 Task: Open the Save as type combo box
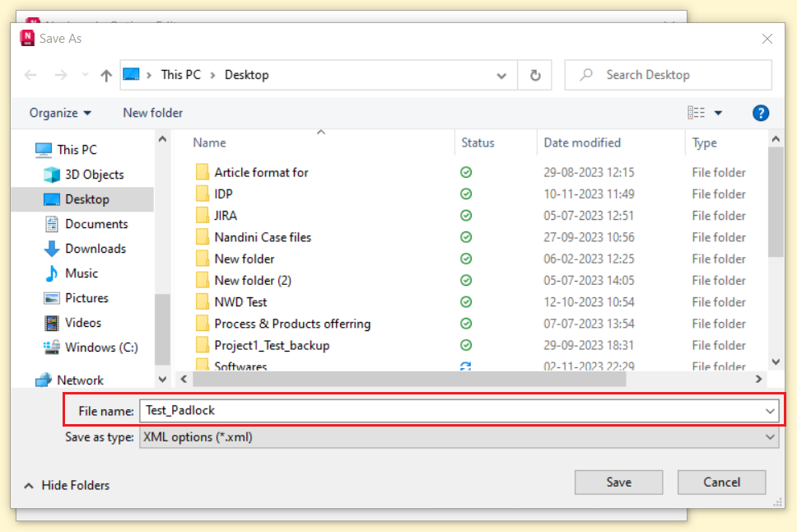click(459, 437)
